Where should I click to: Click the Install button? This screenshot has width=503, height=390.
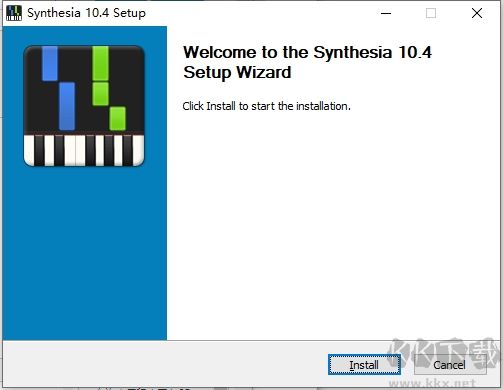click(364, 365)
